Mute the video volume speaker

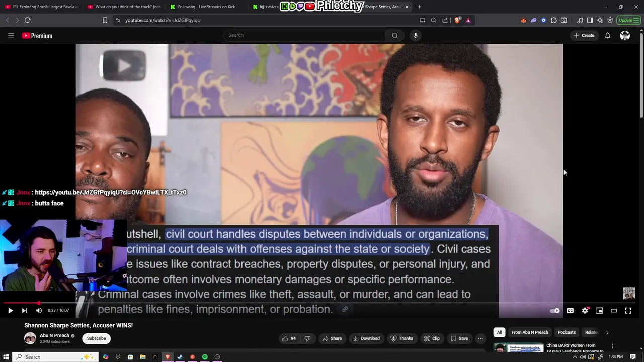pos(39,311)
